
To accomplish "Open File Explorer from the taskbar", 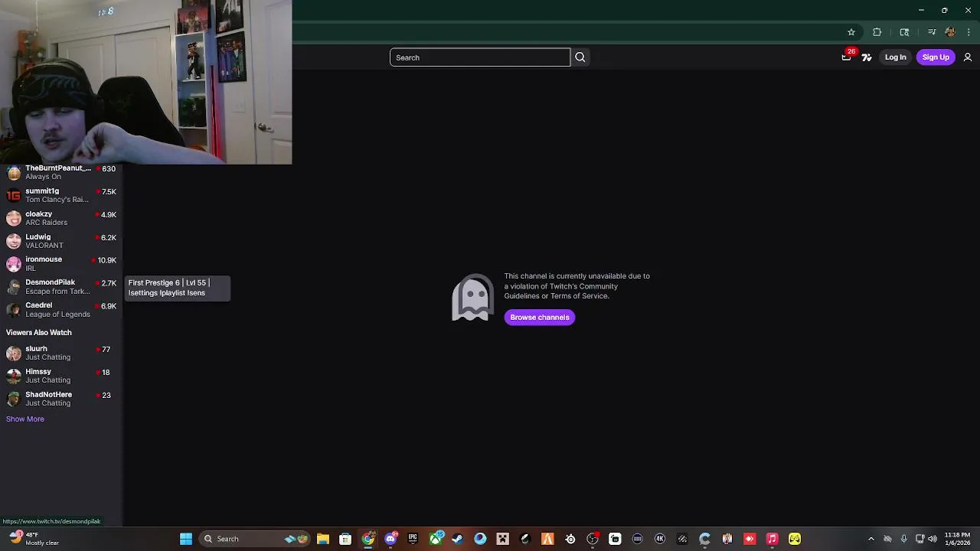I will click(323, 539).
